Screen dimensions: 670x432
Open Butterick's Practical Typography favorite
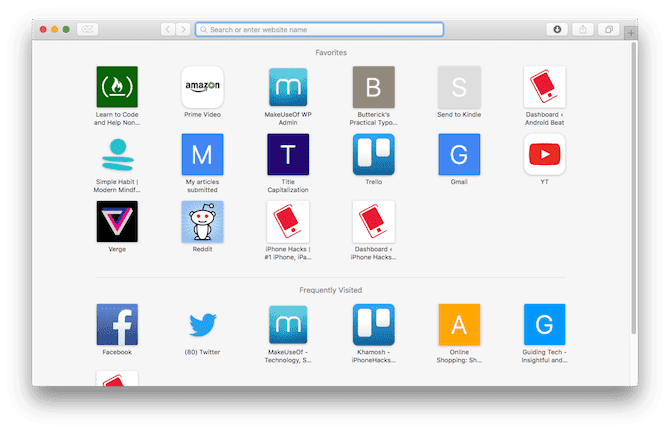click(x=373, y=87)
